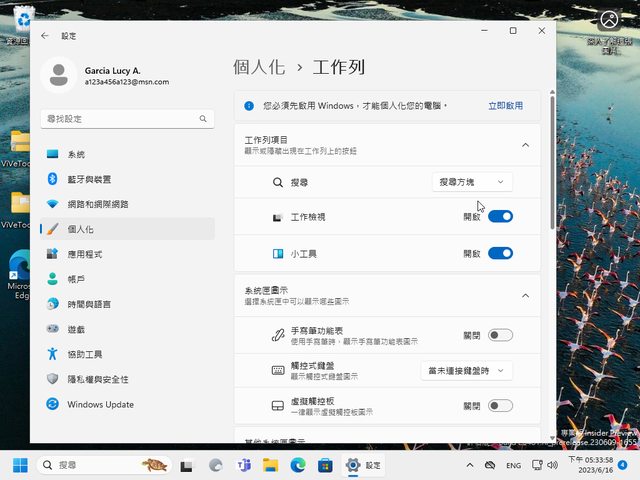This screenshot has height=480, width=640.
Task: Select 藍牙與裝置 in the sidebar
Action: [89, 179]
